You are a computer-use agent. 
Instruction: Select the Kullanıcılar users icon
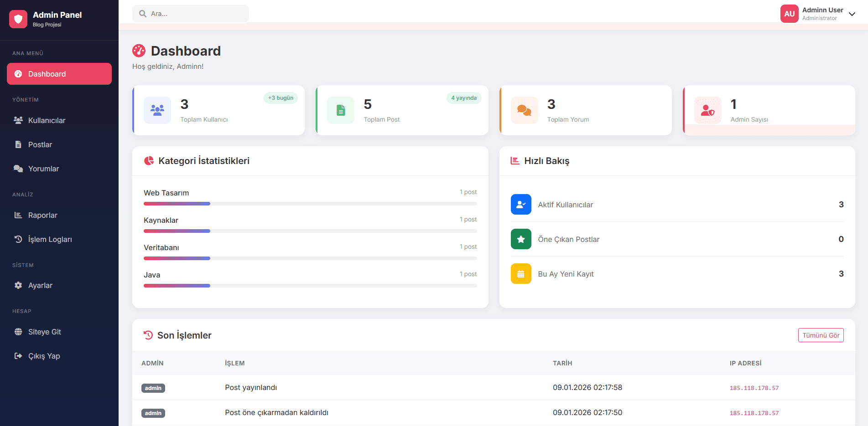[x=18, y=120]
